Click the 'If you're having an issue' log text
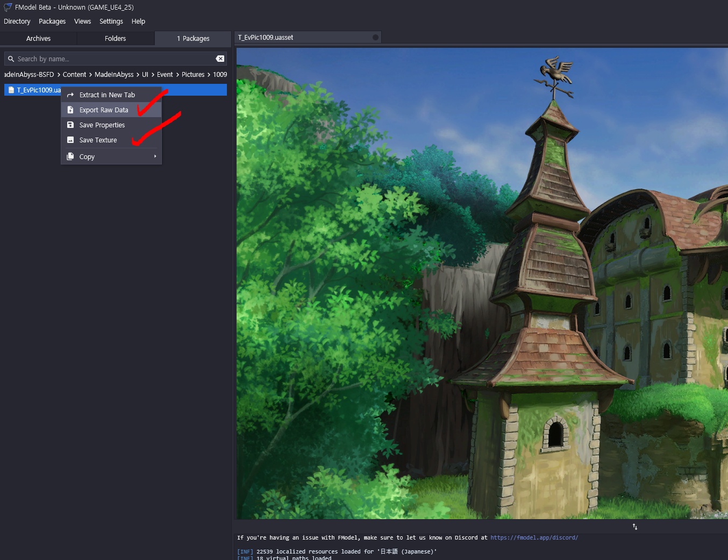Viewport: 728px width, 560px height. 362,537
